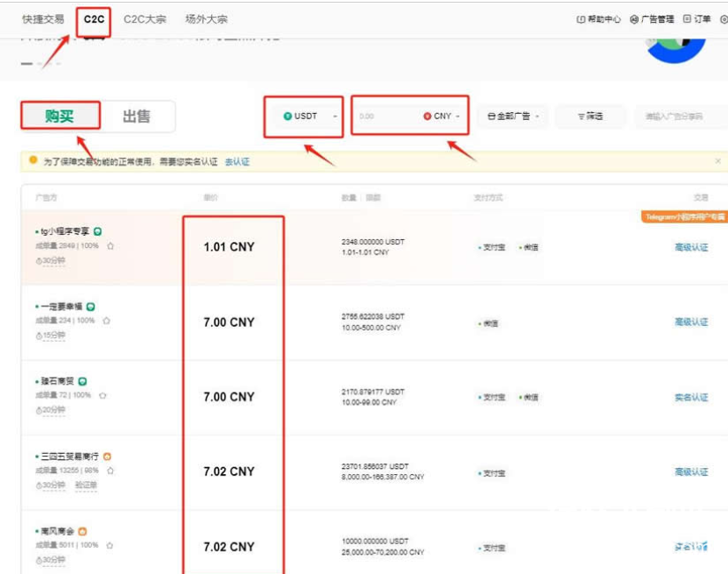Screen dimensions: 728x574
Task: Open the 快捷交易 tab
Action: click(43, 18)
